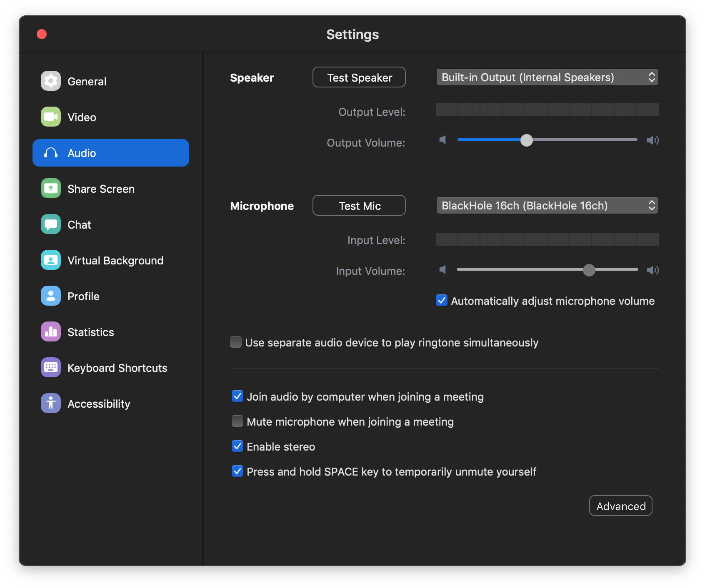The height and width of the screenshot is (588, 705).
Task: Open the Virtual Background icon
Action: pos(51,260)
